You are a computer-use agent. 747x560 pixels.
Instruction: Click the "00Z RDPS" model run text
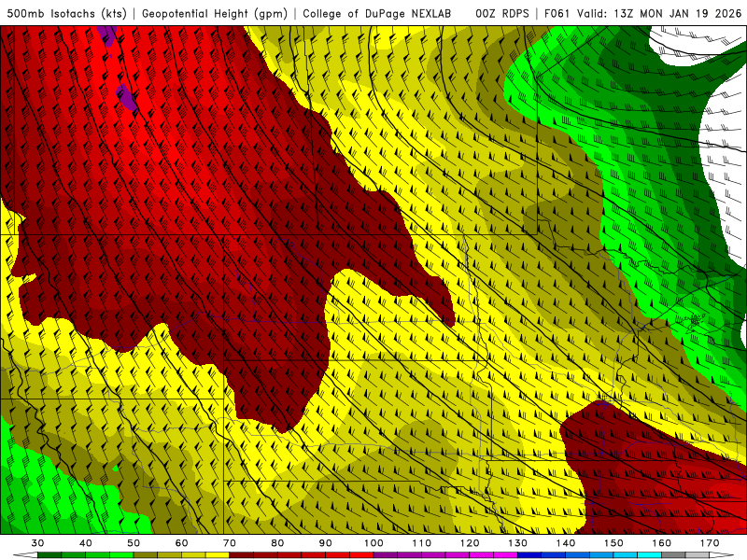coord(502,13)
